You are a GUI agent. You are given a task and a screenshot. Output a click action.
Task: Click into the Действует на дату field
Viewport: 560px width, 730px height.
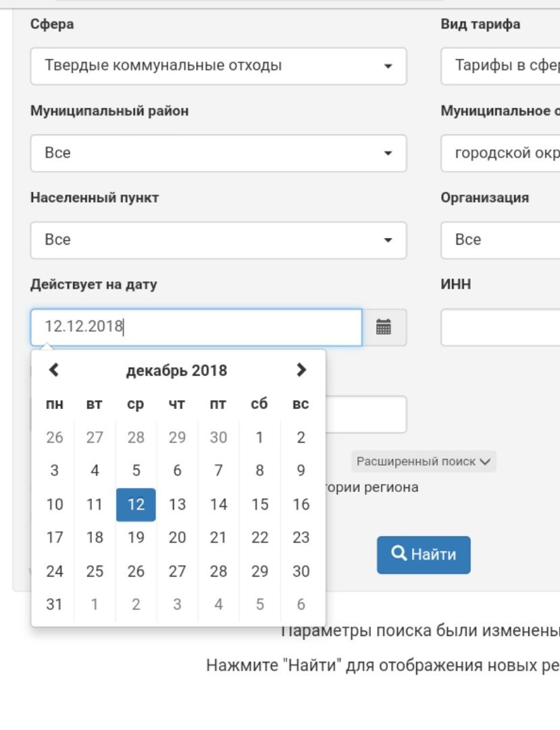point(196,328)
